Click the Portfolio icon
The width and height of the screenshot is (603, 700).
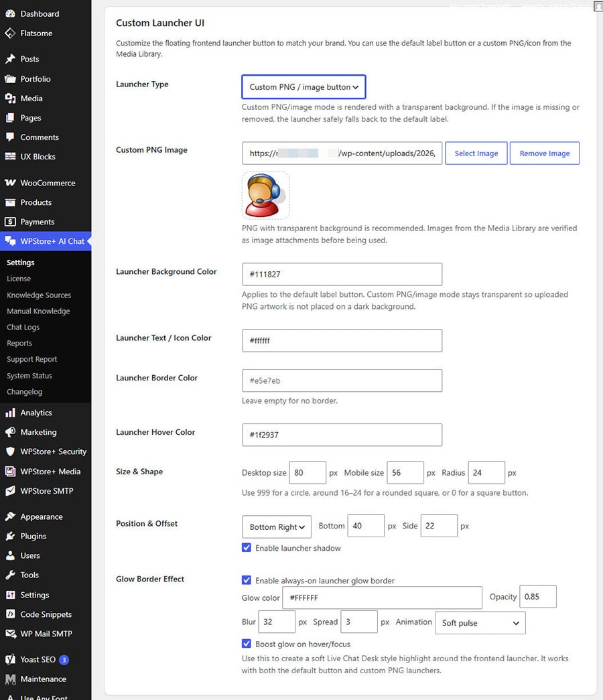coord(10,79)
